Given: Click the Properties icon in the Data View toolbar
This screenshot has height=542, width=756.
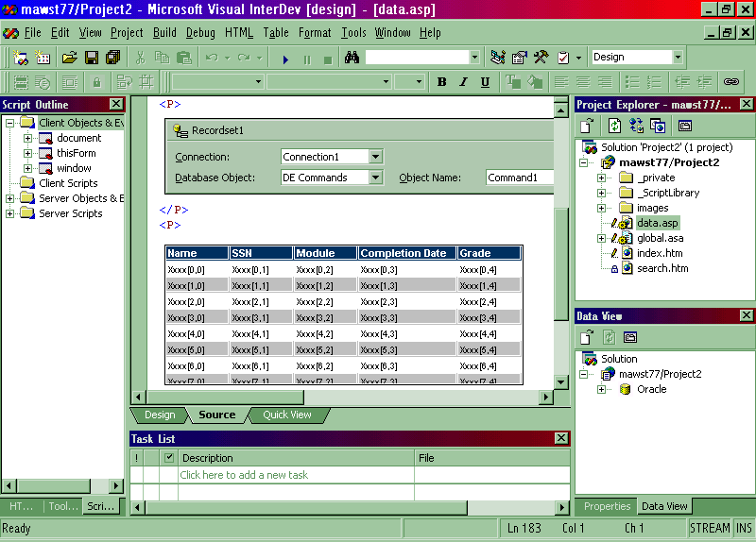Looking at the screenshot, I should tap(630, 337).
